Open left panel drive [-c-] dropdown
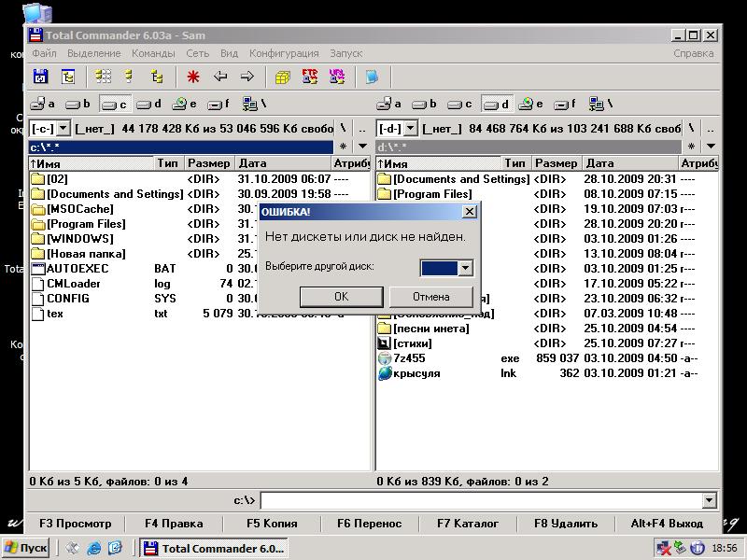 coord(63,128)
